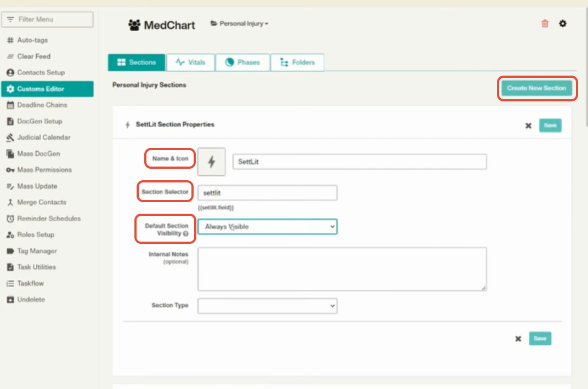Click the bottom Save button
Screen dimensions: 588x389
click(540, 339)
